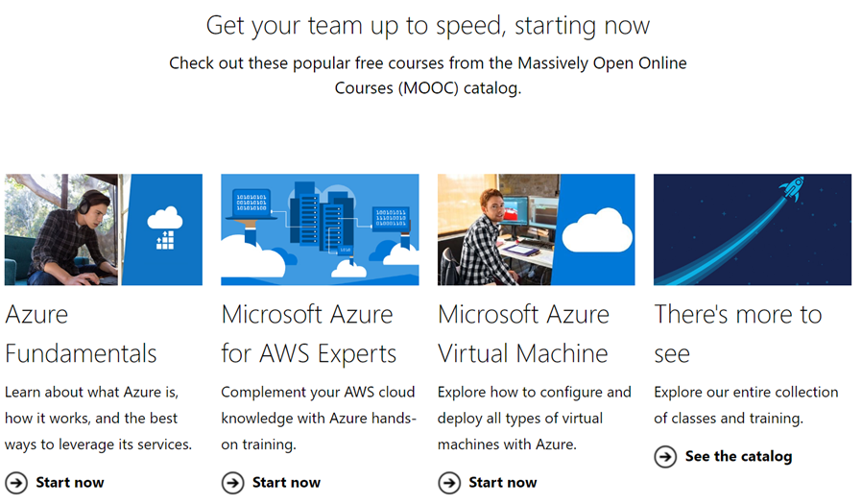Click the Get your team up to speed heading
Screen dimensions: 862x504
click(x=428, y=25)
